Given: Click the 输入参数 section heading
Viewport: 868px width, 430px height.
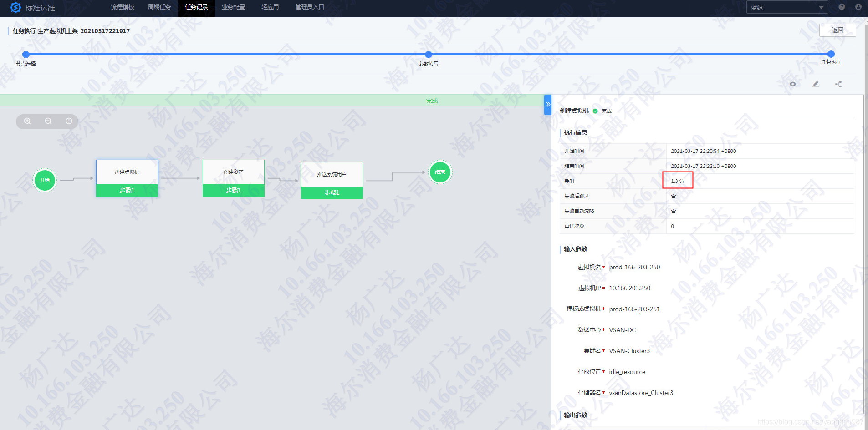Looking at the screenshot, I should point(576,249).
